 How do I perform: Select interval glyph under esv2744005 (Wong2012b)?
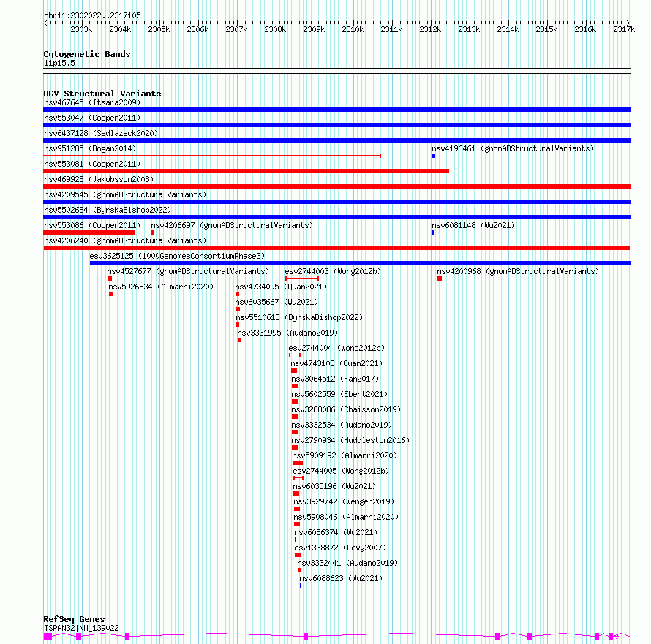tap(298, 478)
